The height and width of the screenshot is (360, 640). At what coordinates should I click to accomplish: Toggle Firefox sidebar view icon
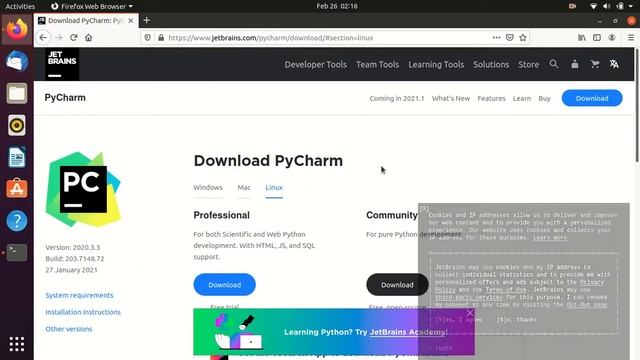pyautogui.click(x=597, y=38)
